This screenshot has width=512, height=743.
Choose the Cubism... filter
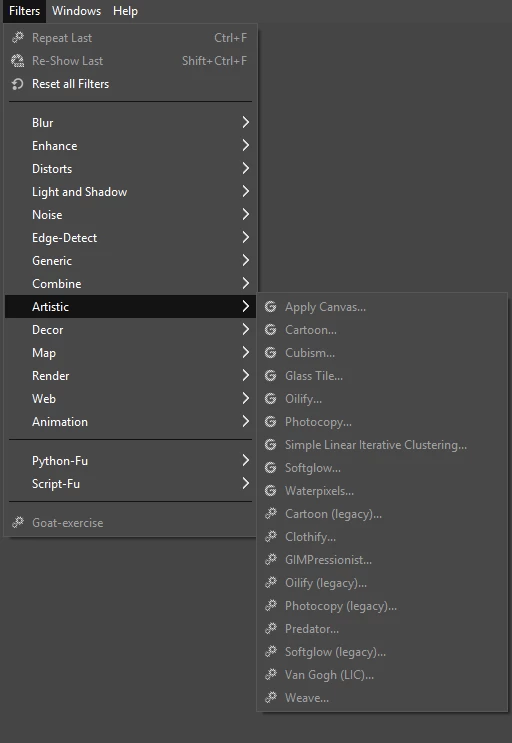click(382, 353)
